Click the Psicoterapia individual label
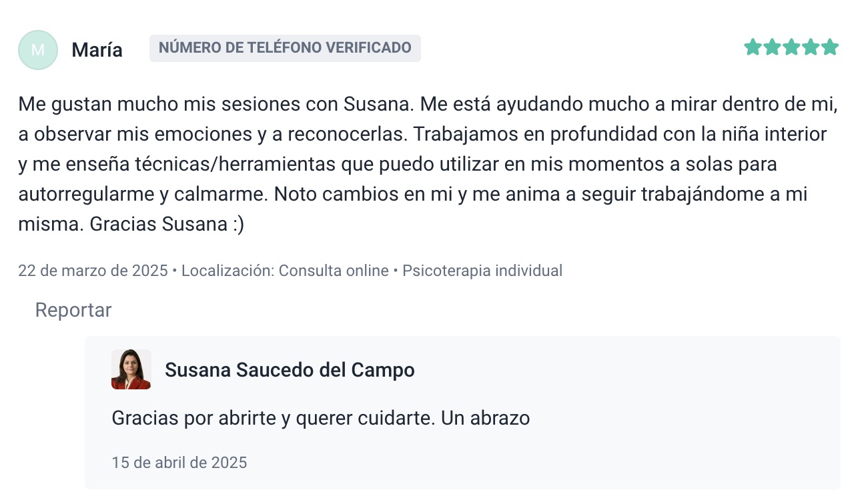Screen dimensions: 858x504 pyautogui.click(x=482, y=271)
